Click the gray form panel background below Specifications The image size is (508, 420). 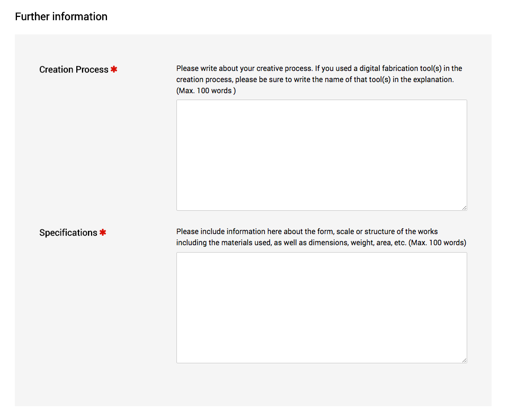point(253,386)
